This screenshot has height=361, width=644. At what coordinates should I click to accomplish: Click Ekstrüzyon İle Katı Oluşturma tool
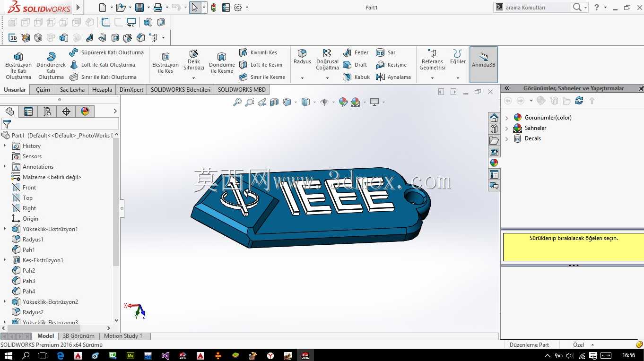pyautogui.click(x=18, y=66)
